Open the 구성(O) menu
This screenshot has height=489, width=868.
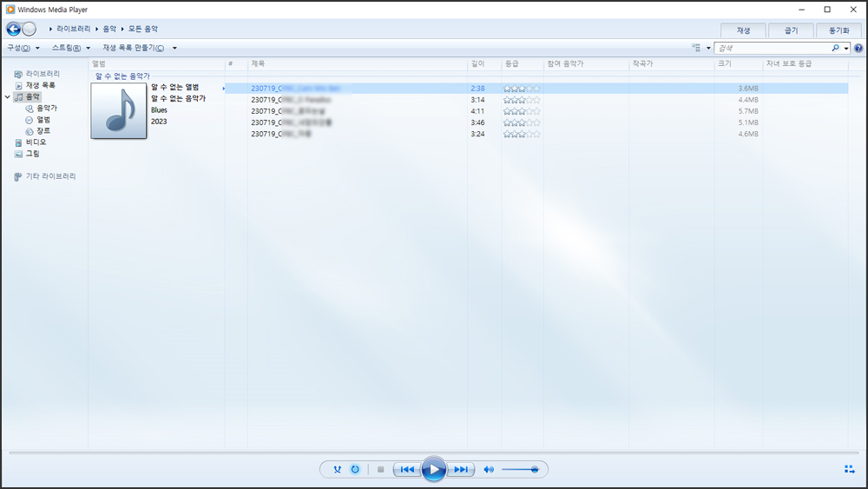(23, 48)
